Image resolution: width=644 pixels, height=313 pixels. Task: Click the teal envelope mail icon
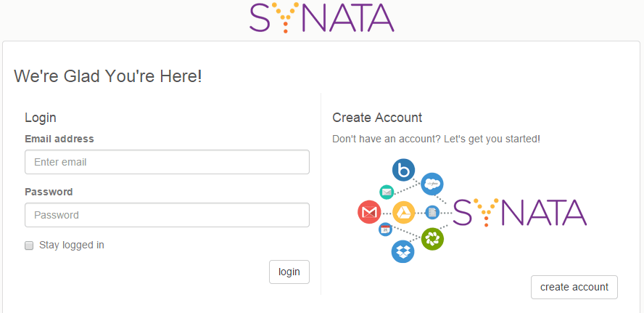click(387, 192)
